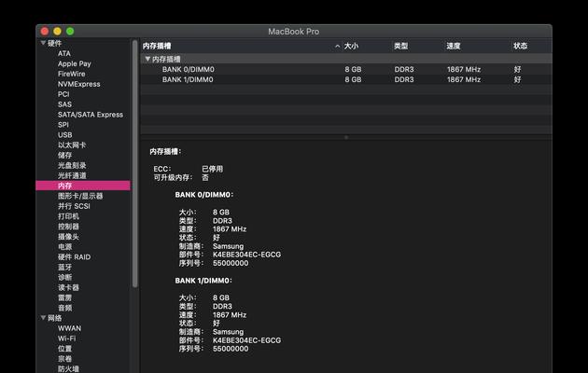Viewport: 588px width, 373px height.
Task: Click the 可升级内存 value 否
Action: 205,177
